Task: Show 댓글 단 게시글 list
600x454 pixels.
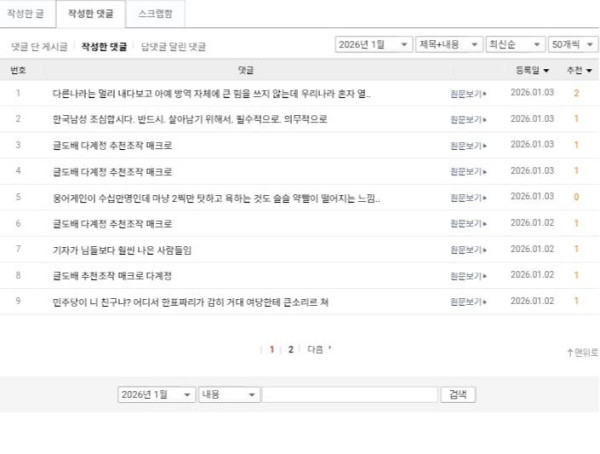Action: pyautogui.click(x=40, y=46)
